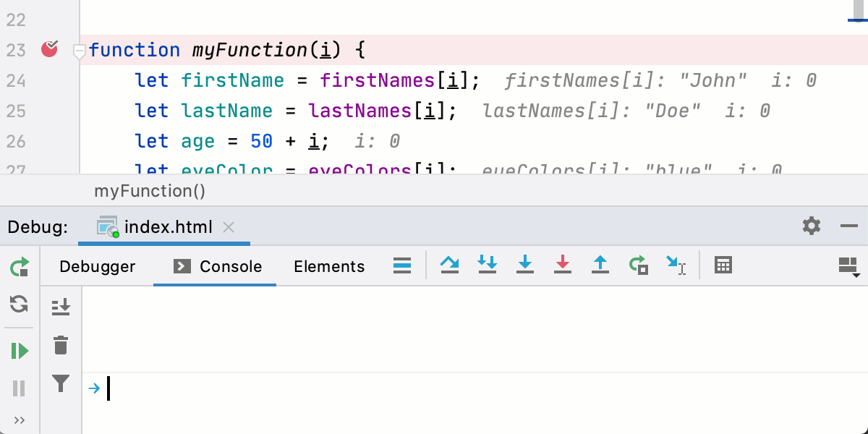Toggle scroll-to-end in the console panel
Image resolution: width=868 pixels, height=434 pixels.
tap(61, 307)
